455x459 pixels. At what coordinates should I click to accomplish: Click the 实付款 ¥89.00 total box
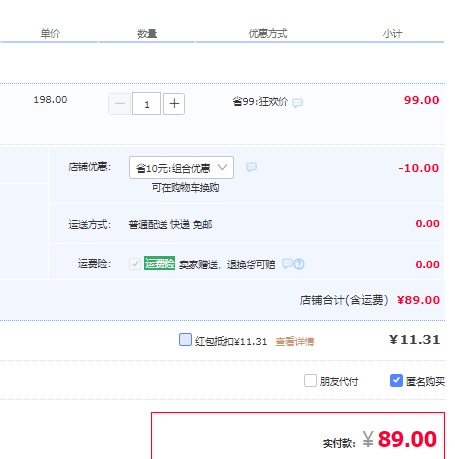click(298, 436)
